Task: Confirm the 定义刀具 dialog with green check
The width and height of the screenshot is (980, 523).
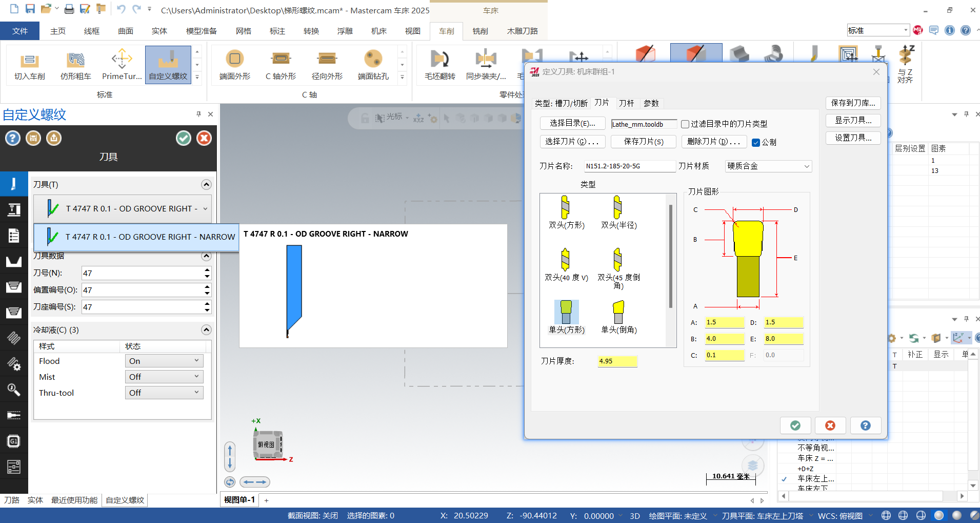Action: (795, 425)
